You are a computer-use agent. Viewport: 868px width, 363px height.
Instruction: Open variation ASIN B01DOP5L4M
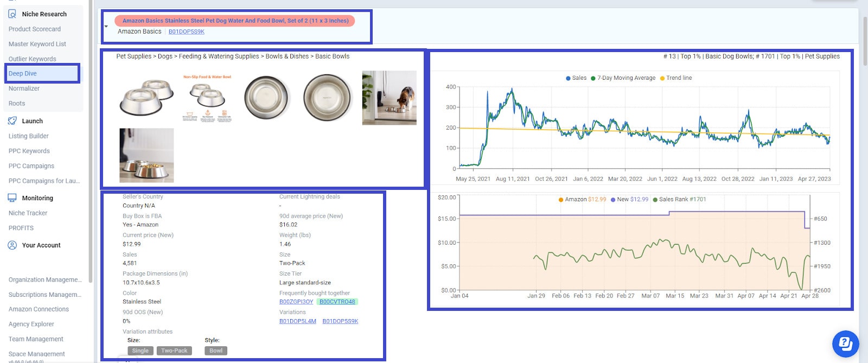click(x=298, y=321)
